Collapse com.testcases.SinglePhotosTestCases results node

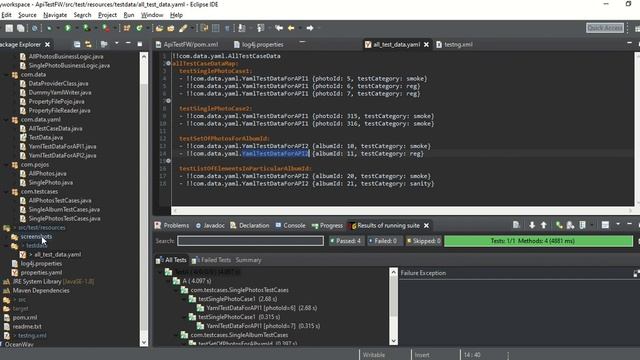176,290
